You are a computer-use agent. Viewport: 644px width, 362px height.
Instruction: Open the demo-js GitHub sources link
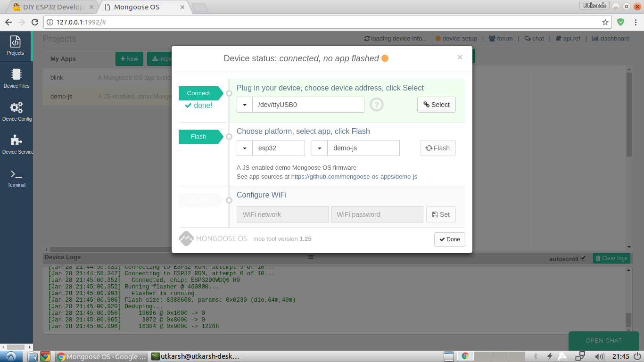coord(354,177)
